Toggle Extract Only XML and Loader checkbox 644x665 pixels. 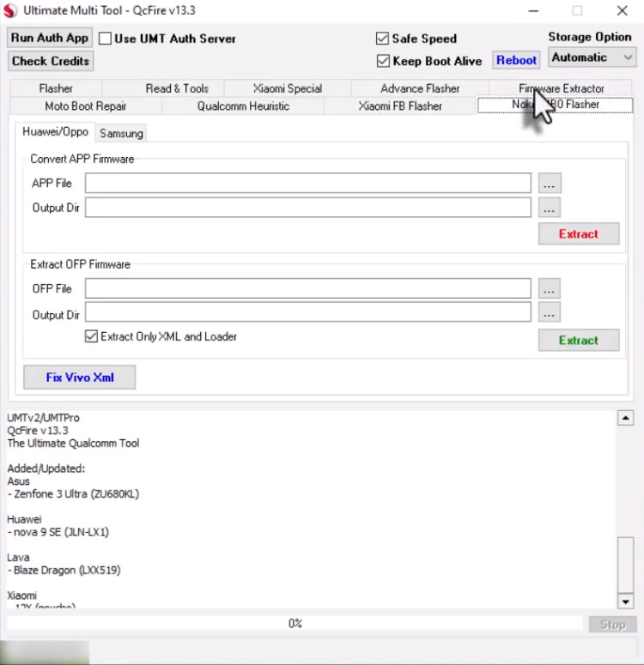click(91, 336)
